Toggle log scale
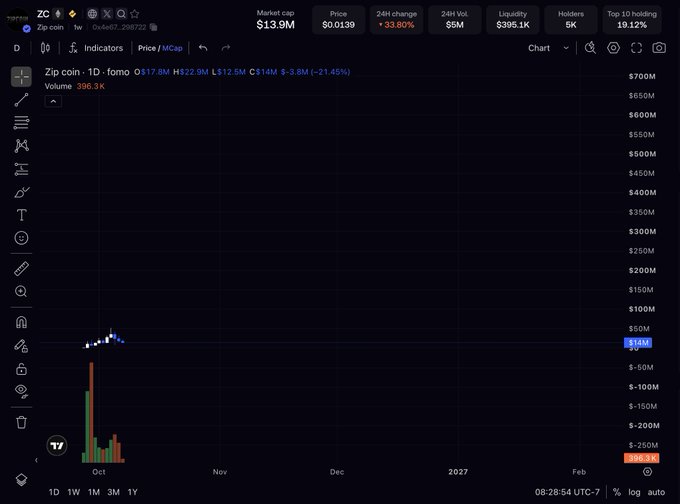This screenshot has width=680, height=504. tap(634, 492)
